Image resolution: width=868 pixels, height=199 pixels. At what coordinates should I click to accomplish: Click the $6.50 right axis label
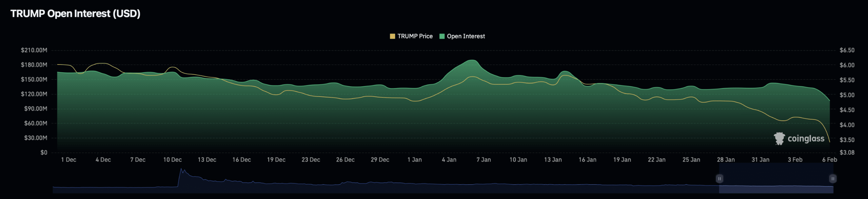coord(847,50)
